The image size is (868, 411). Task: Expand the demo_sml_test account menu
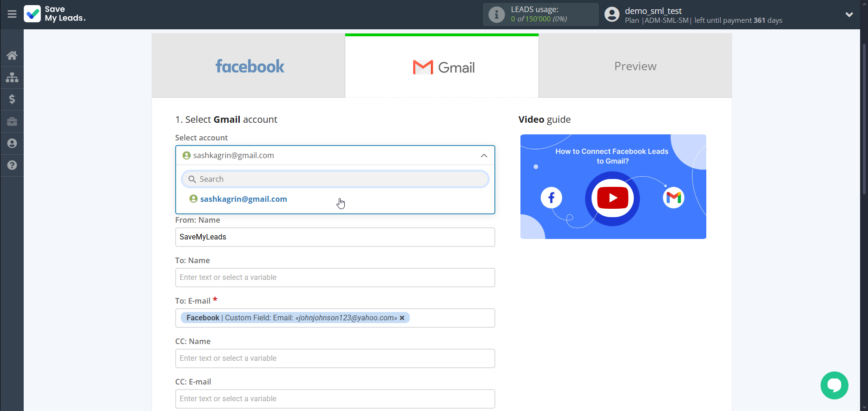(x=849, y=14)
